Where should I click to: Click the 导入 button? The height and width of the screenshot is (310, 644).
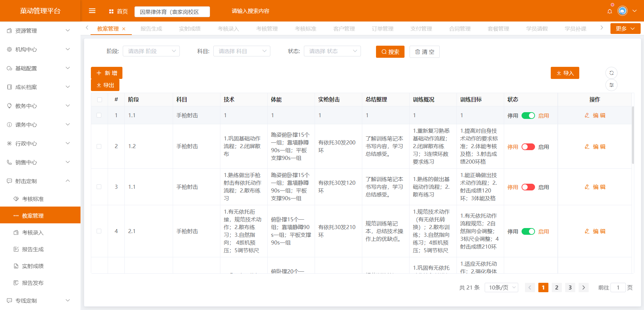(x=565, y=73)
